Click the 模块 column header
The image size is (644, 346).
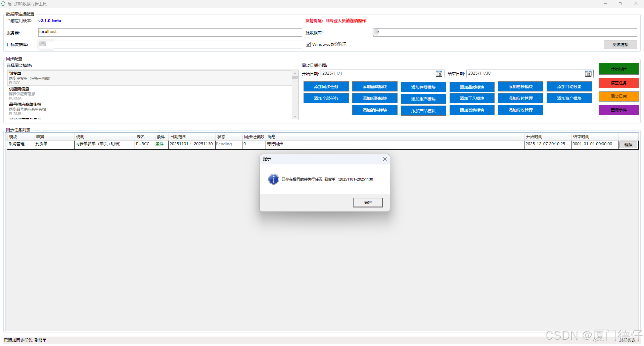click(x=20, y=137)
